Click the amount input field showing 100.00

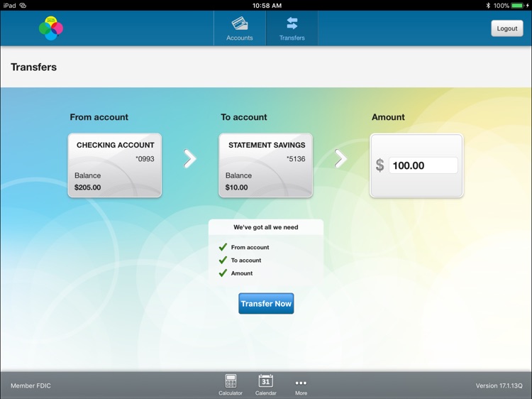click(x=423, y=165)
